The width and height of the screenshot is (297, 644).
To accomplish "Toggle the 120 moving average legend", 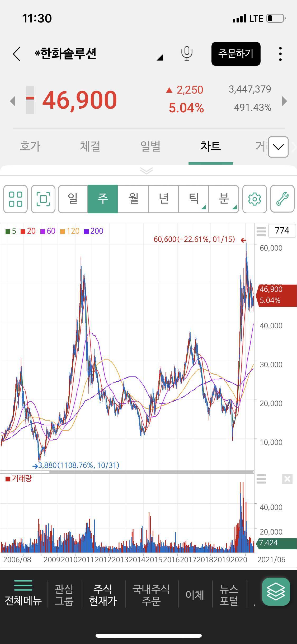I will click(x=70, y=231).
